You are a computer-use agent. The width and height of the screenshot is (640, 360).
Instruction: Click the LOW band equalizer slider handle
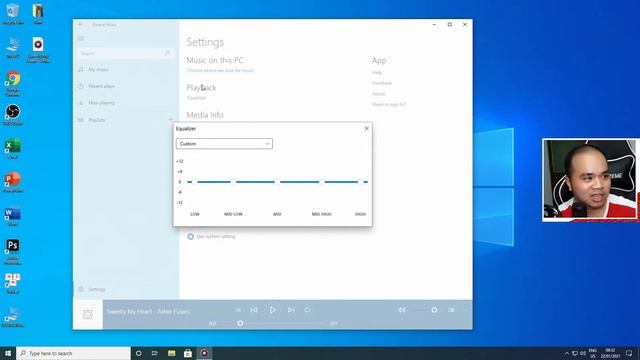pos(195,182)
